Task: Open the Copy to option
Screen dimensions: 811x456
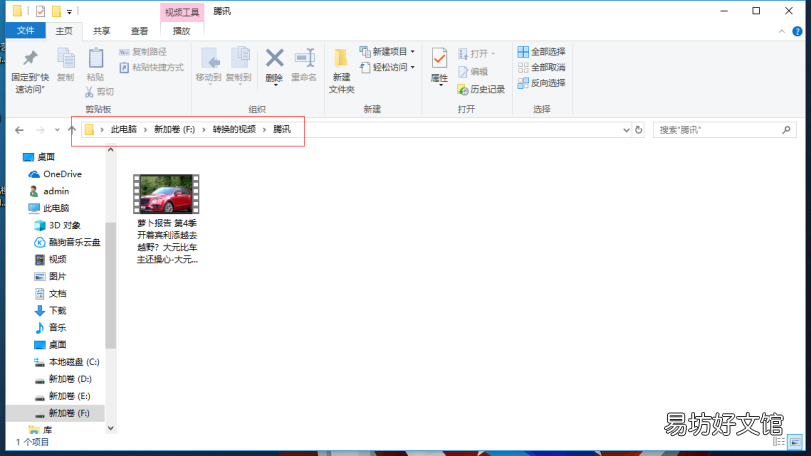Action: click(238, 65)
